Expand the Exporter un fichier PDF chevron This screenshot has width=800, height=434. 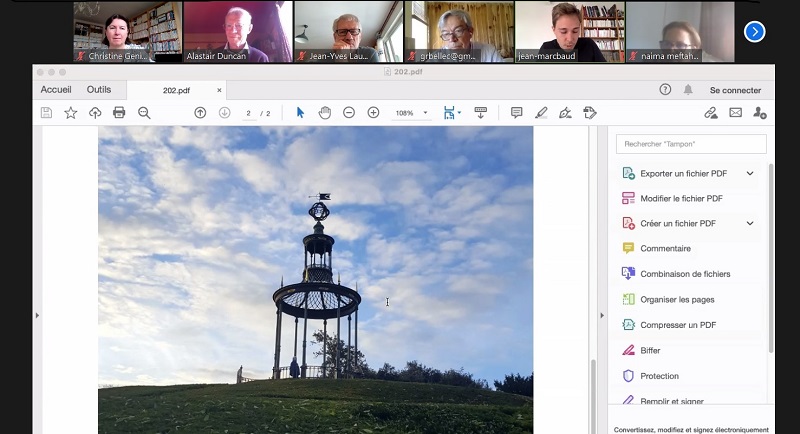(750, 173)
